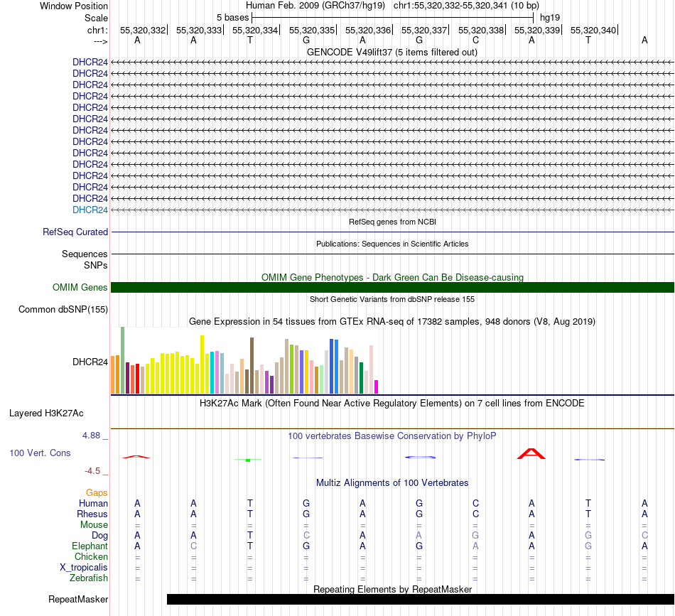Click the large red A PhyloP peak
Image resolution: width=675 pixels, height=616 pixels.
(x=531, y=454)
